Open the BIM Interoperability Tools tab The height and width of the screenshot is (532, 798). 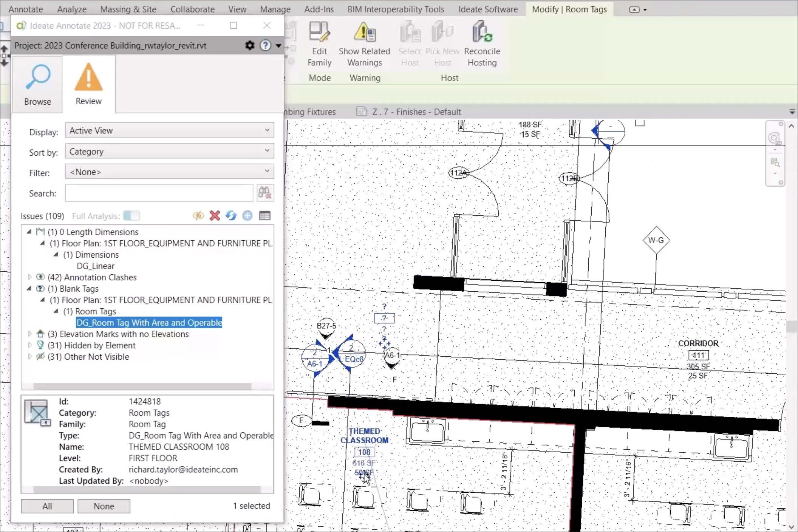coord(396,9)
